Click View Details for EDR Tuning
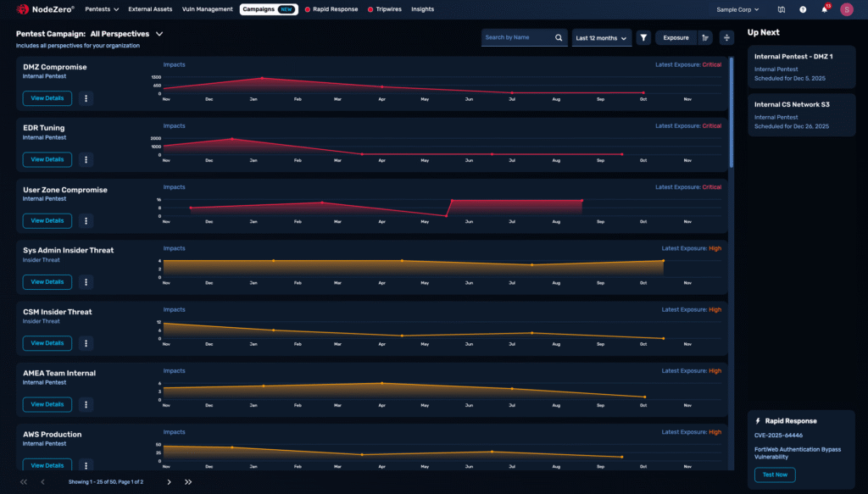The height and width of the screenshot is (494, 868). tap(47, 159)
